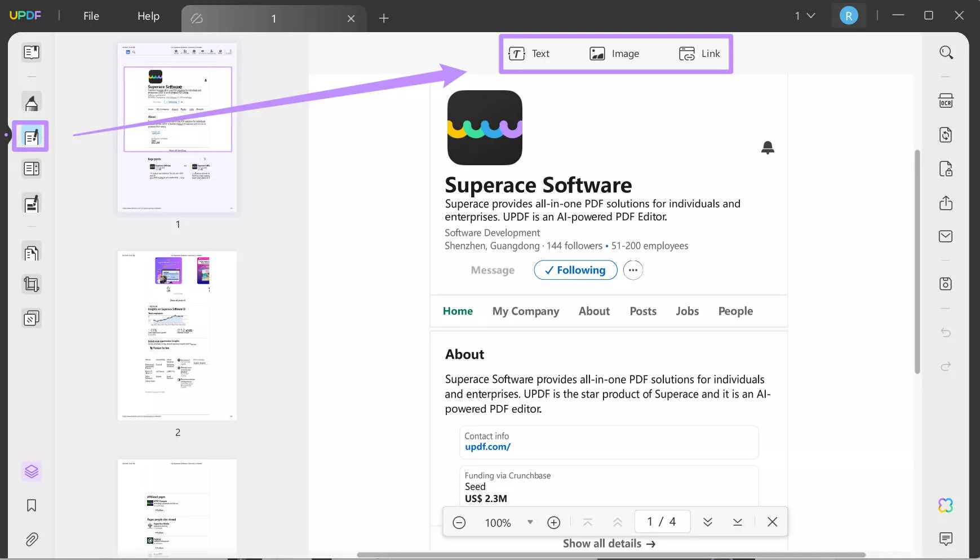The width and height of the screenshot is (980, 560).
Task: Open the Search magnifier icon
Action: pos(946,52)
